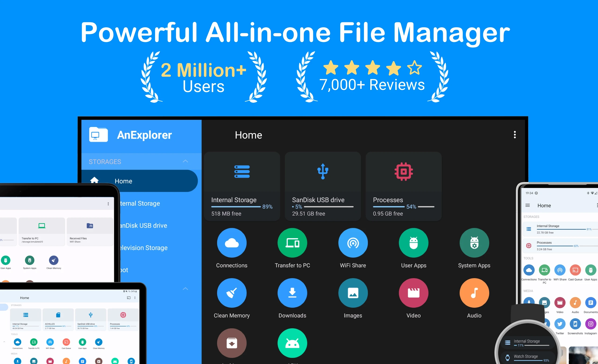Open the Processes card on the TV screen

point(404,186)
